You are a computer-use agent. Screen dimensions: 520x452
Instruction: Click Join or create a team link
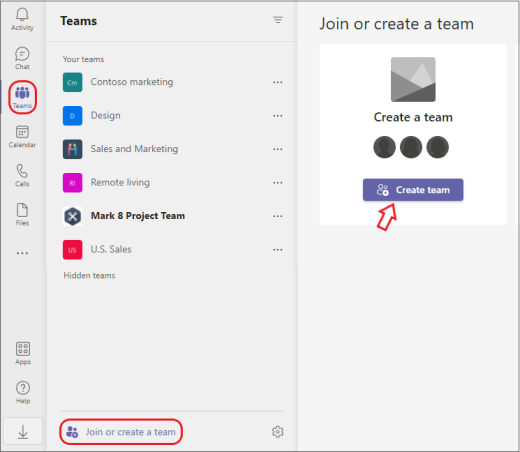[130, 432]
